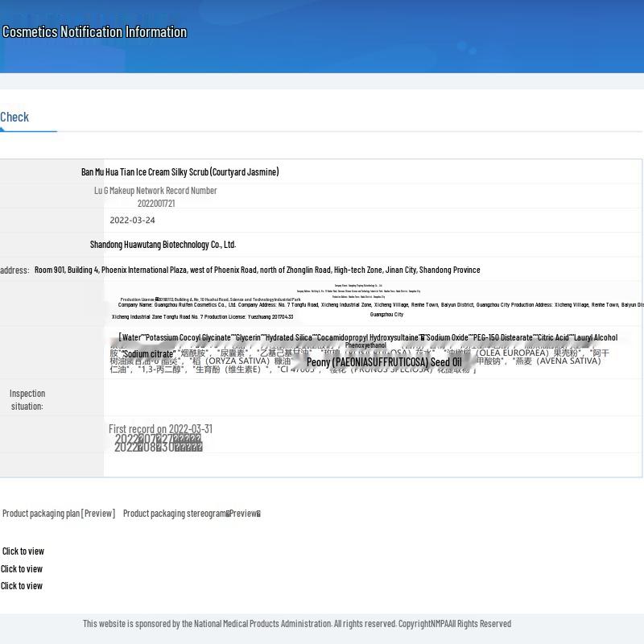Click the last Click to view link
The image size is (644, 644).
(x=22, y=586)
